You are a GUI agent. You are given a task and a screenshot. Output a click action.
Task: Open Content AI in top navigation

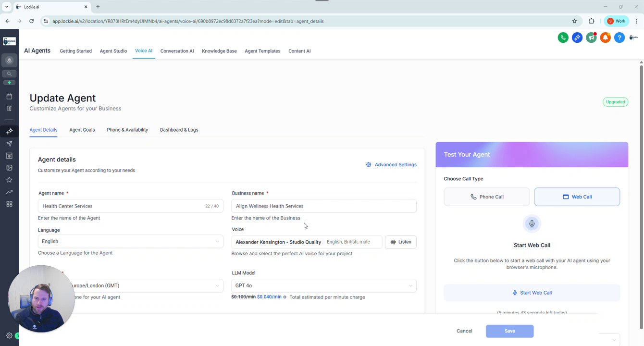pyautogui.click(x=299, y=51)
